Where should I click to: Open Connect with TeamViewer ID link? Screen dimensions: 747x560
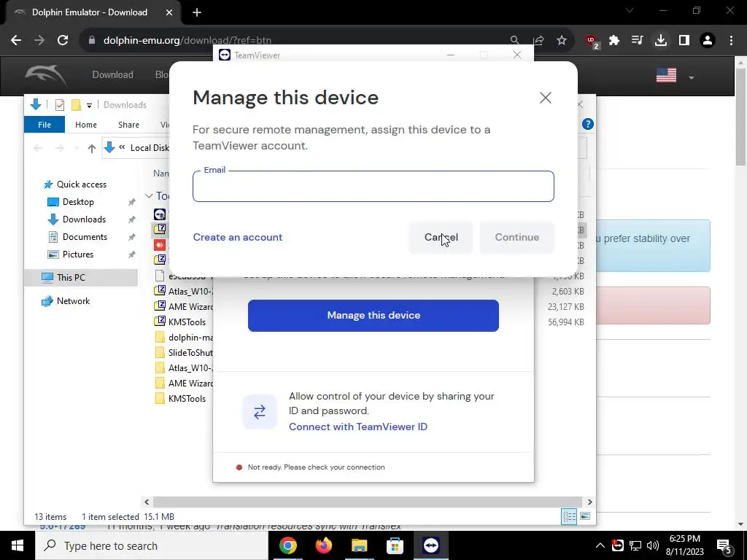click(x=357, y=427)
